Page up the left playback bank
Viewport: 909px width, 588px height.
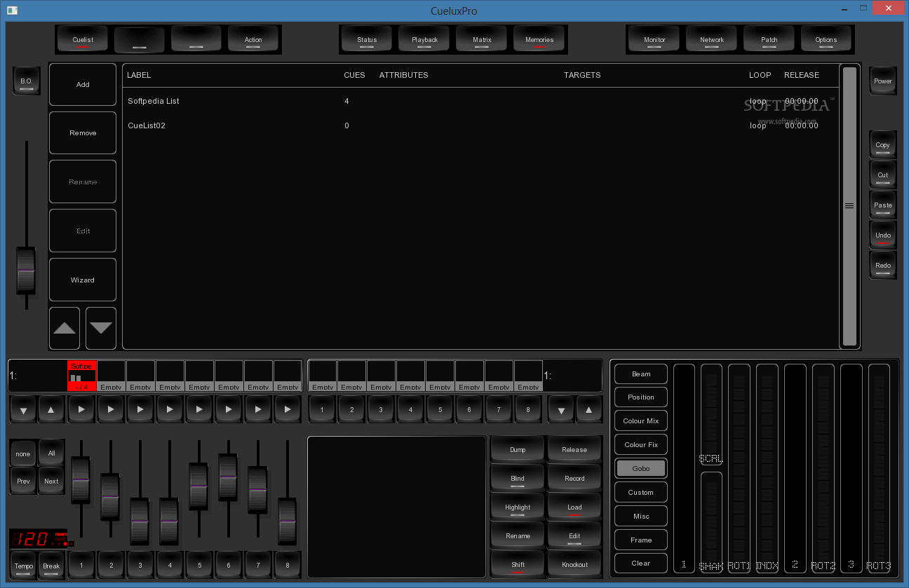pos(51,409)
